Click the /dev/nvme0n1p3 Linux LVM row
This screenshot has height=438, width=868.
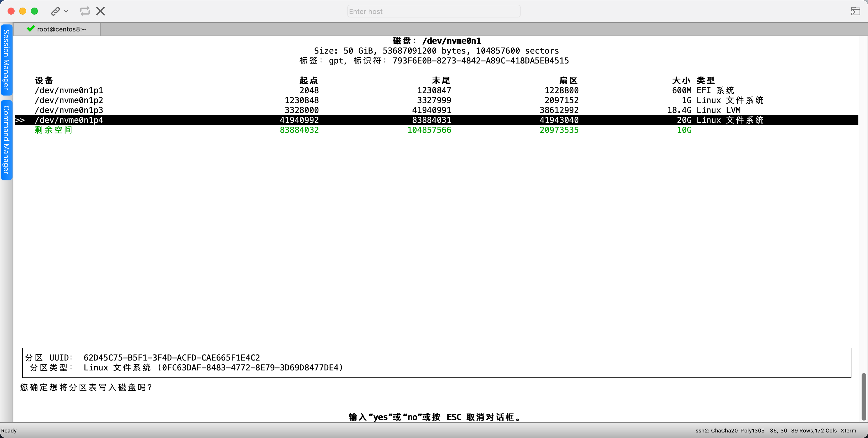tap(69, 110)
